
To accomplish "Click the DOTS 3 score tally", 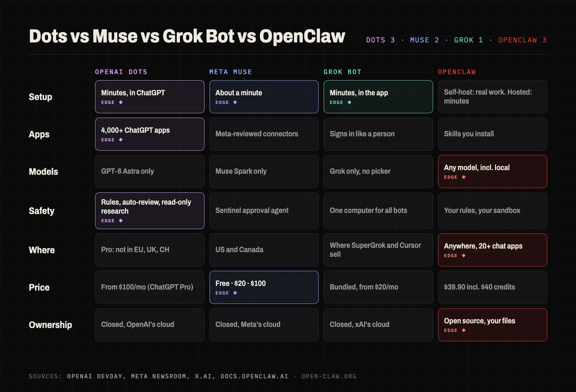I will pyautogui.click(x=381, y=40).
